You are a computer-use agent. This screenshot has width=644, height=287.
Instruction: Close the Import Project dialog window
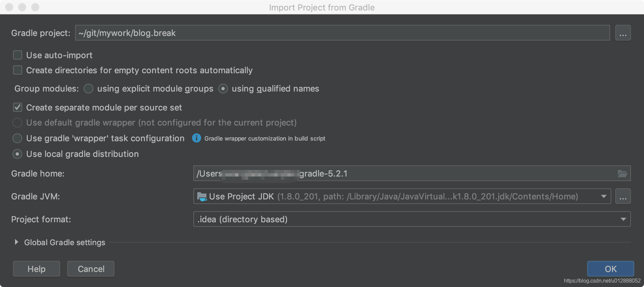click(9, 7)
